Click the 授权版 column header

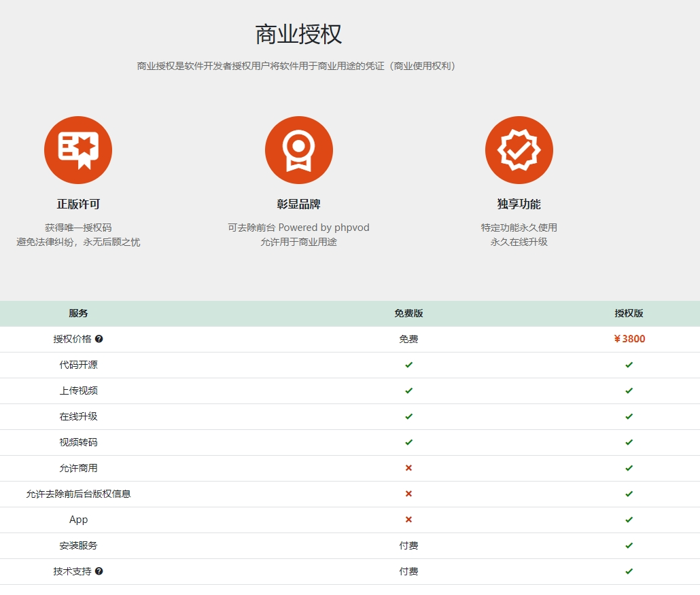tap(629, 313)
